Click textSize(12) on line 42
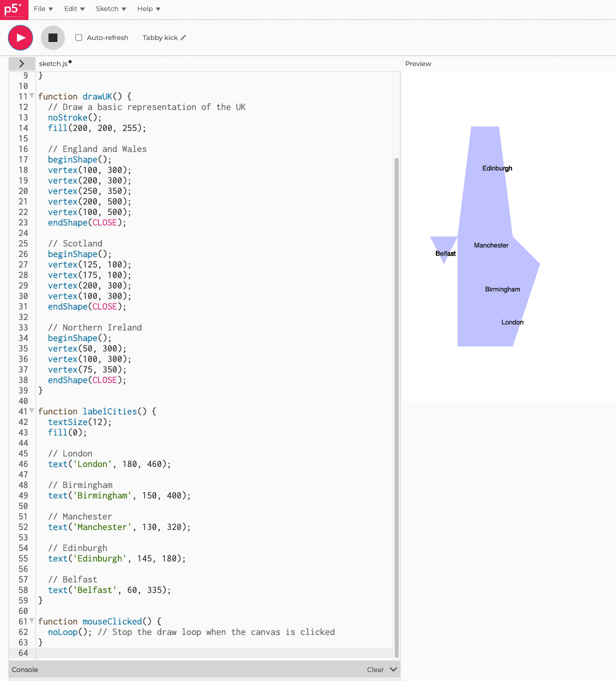Screen dimensions: 616x681 (79, 422)
